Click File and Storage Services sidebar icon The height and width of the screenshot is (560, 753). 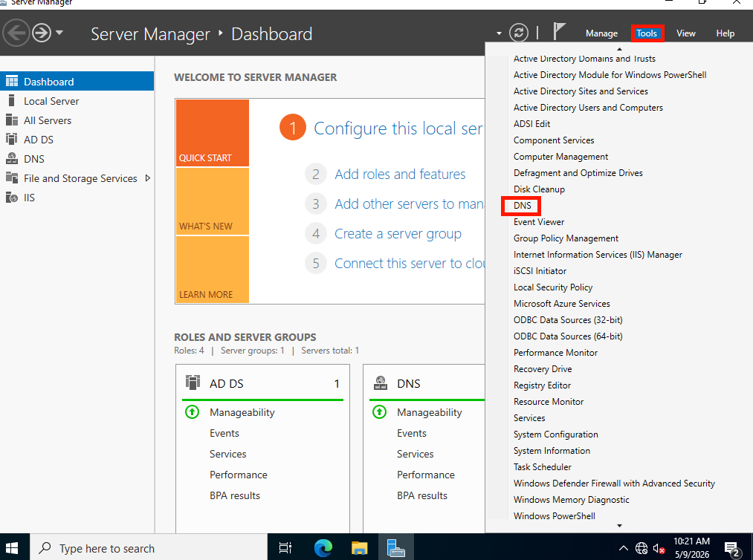(x=12, y=178)
